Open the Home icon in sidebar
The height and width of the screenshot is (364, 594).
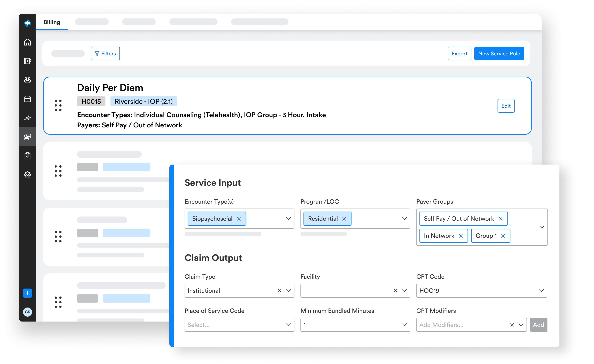coord(28,42)
